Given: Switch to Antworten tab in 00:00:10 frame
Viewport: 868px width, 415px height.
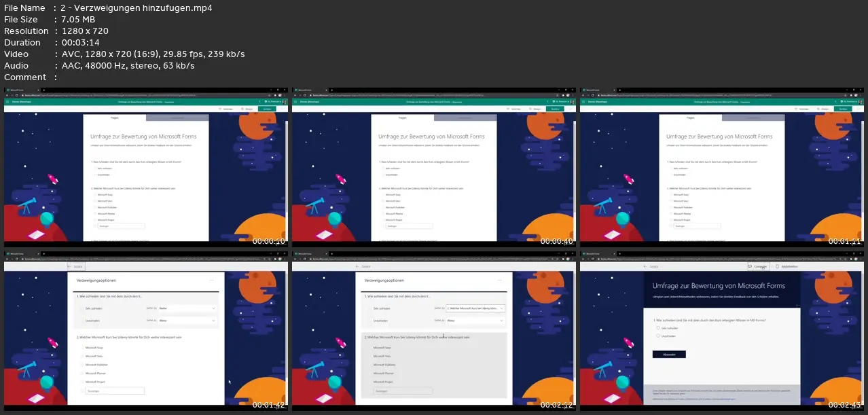Looking at the screenshot, I should 177,118.
